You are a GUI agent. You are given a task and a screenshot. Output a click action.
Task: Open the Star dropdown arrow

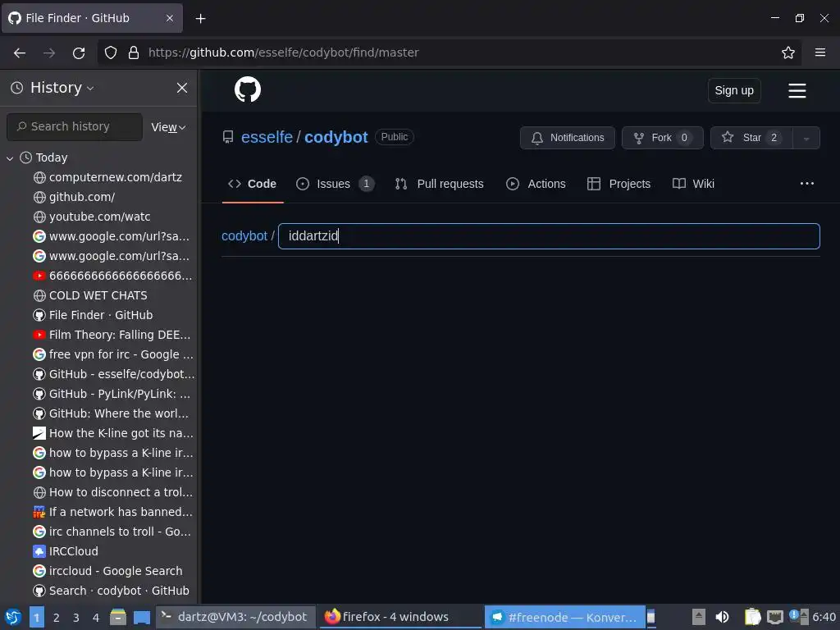click(806, 138)
